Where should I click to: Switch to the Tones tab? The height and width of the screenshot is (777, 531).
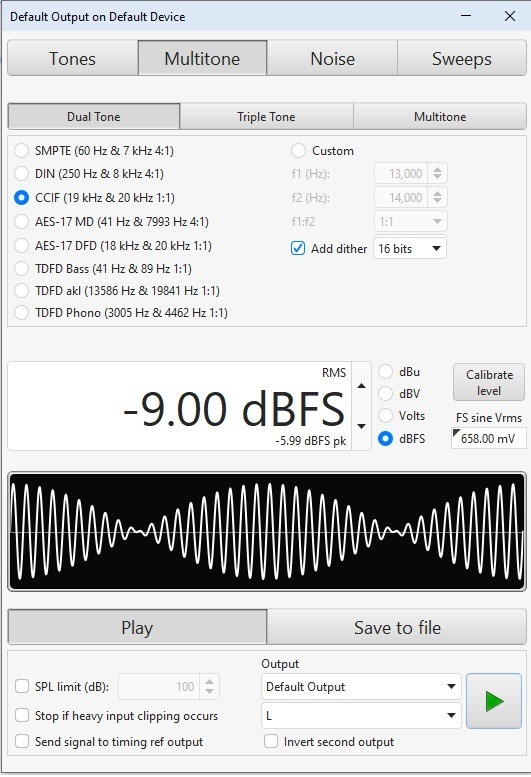pyautogui.click(x=72, y=58)
